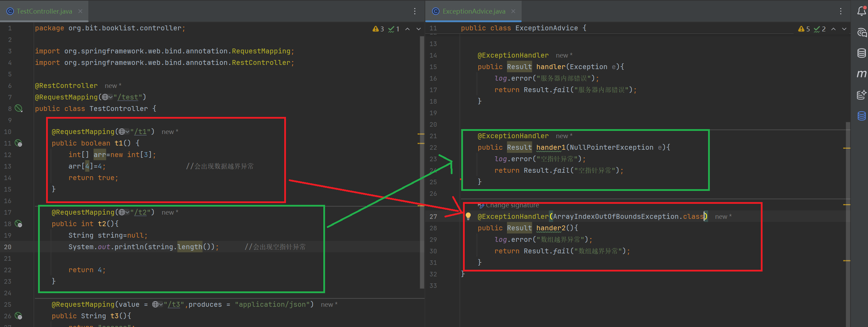Viewport: 868px width, 327px height.
Task: Switch to the ExceptionAdvice.java tab
Action: [x=474, y=11]
